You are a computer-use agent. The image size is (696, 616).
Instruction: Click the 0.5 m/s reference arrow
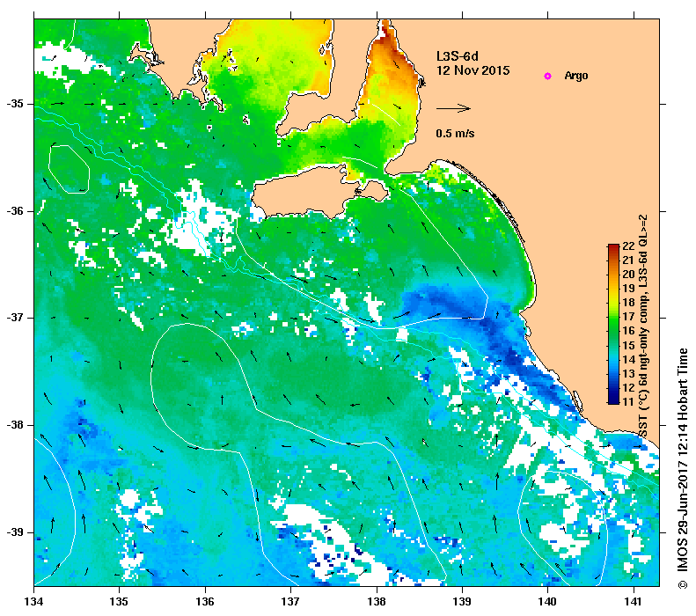click(x=453, y=108)
